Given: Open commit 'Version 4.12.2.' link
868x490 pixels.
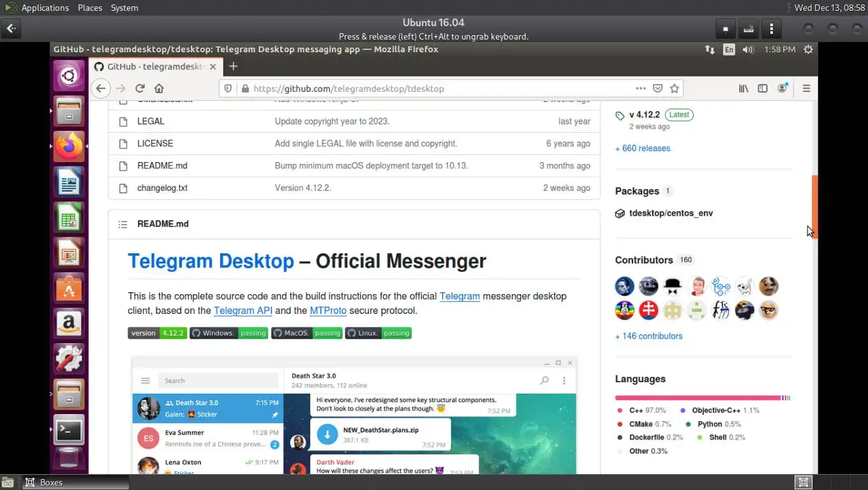Looking at the screenshot, I should 303,188.
